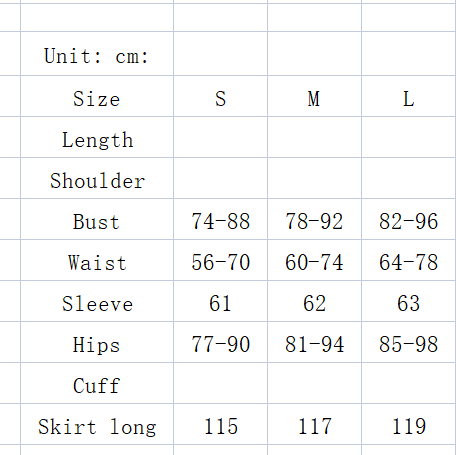
Task: Click the Waist value 64-78
Action: pyautogui.click(x=409, y=260)
